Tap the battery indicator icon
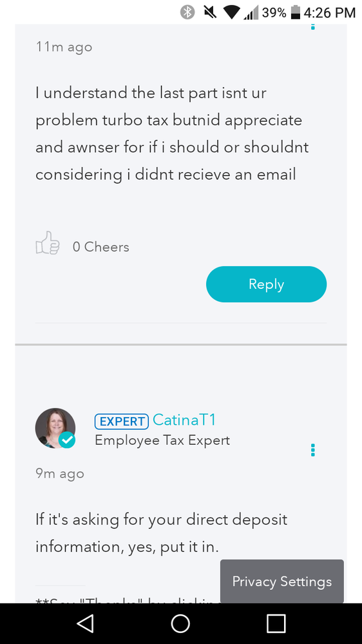The width and height of the screenshot is (362, 644). pos(295,12)
